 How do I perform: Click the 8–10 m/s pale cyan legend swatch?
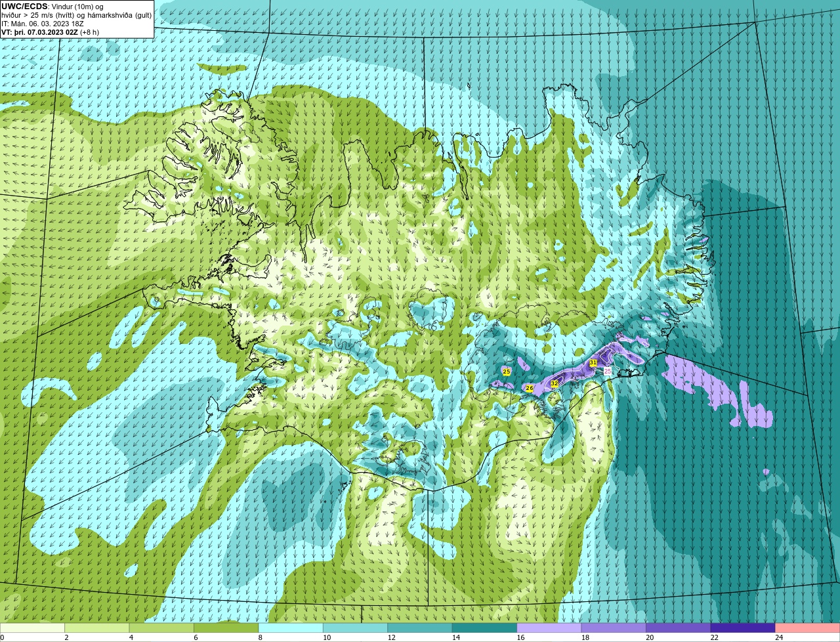[x=291, y=628]
